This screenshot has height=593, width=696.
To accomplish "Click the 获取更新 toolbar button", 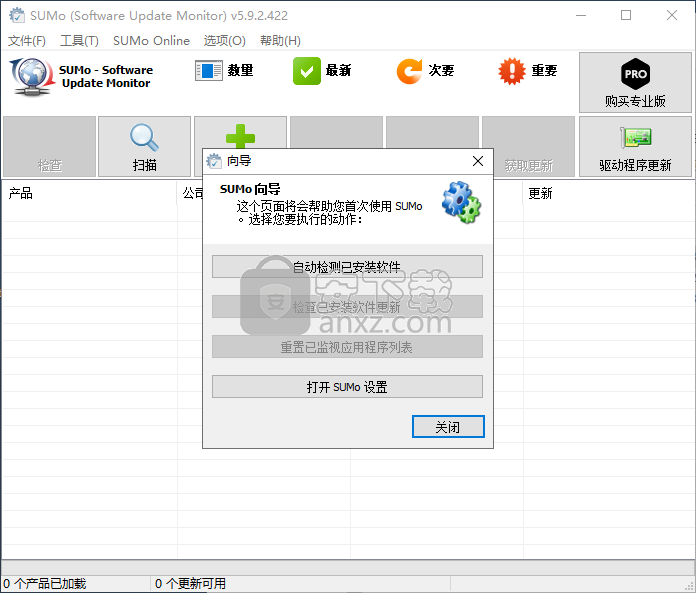I will coord(529,146).
